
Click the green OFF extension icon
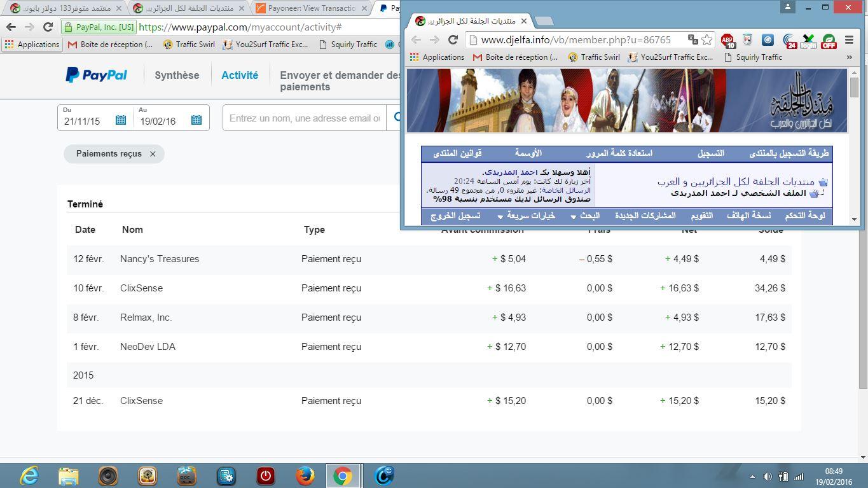click(829, 41)
